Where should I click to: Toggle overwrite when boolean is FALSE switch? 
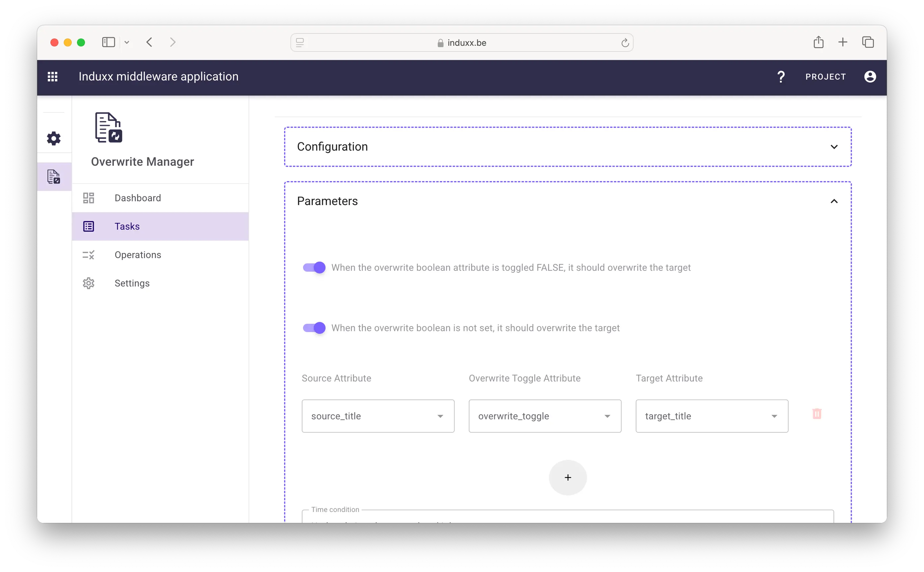point(314,268)
